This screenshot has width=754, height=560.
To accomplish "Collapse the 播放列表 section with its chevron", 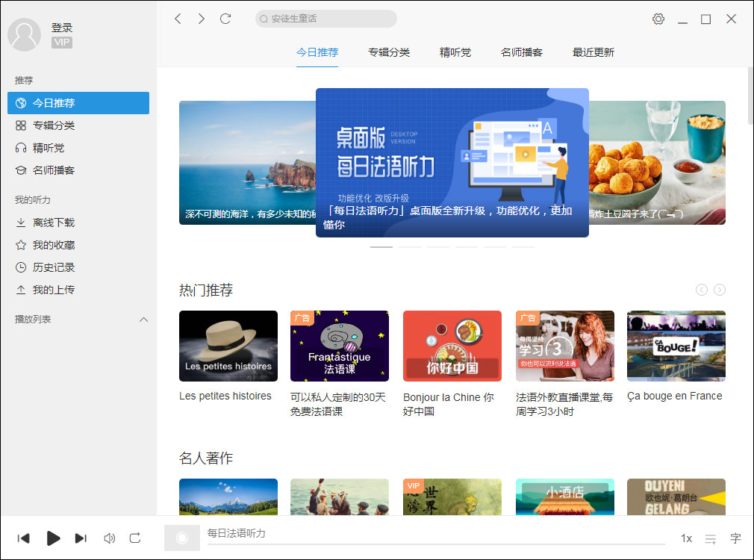I will (x=143, y=319).
